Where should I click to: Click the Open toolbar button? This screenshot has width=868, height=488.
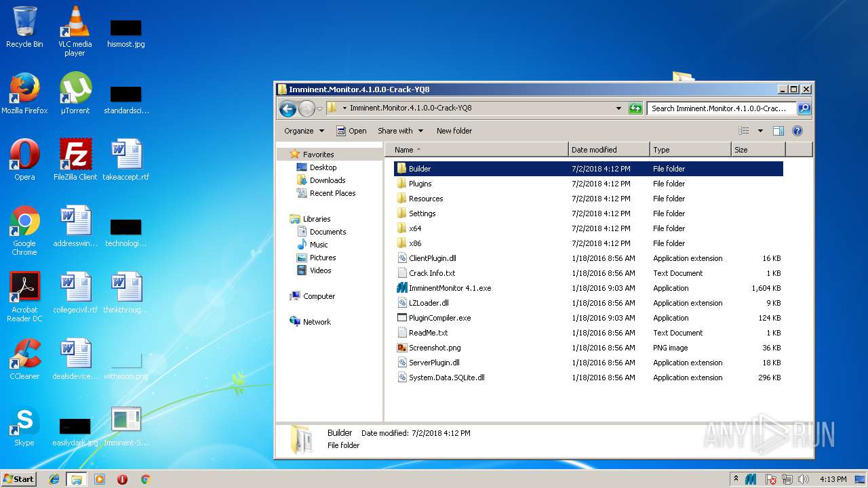point(351,131)
